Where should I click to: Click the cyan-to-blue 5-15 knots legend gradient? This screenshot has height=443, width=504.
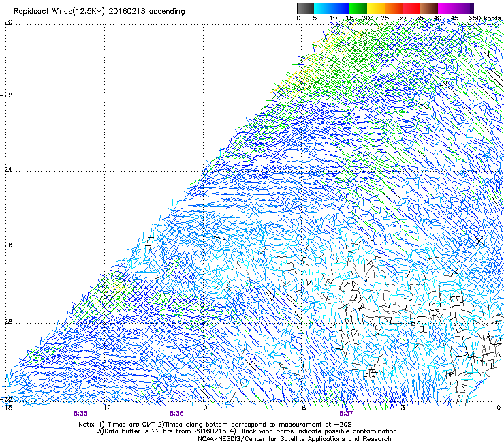(x=332, y=8)
